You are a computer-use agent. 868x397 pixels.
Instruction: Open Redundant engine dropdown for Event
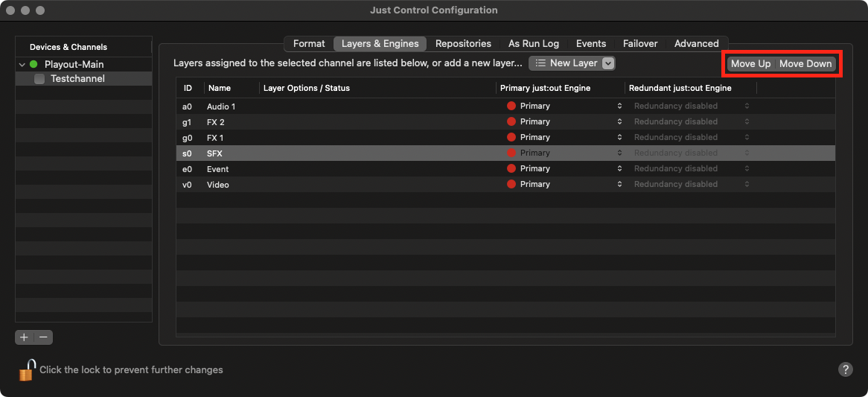point(747,168)
